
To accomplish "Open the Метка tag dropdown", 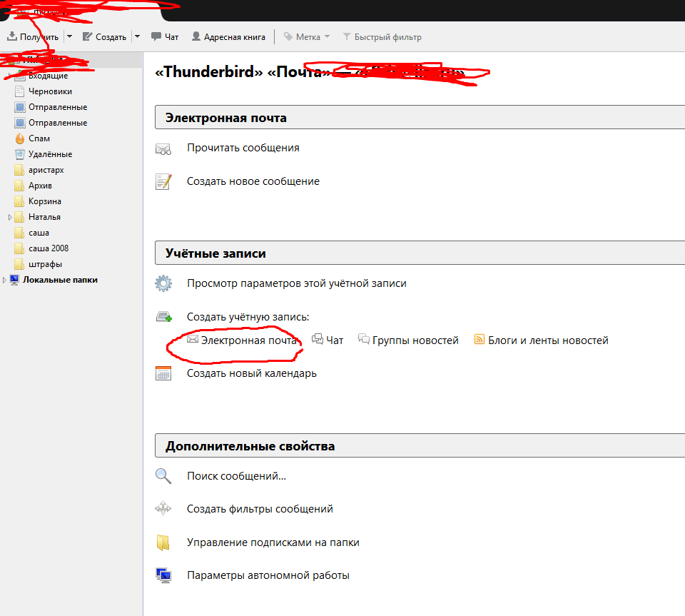I will click(307, 36).
